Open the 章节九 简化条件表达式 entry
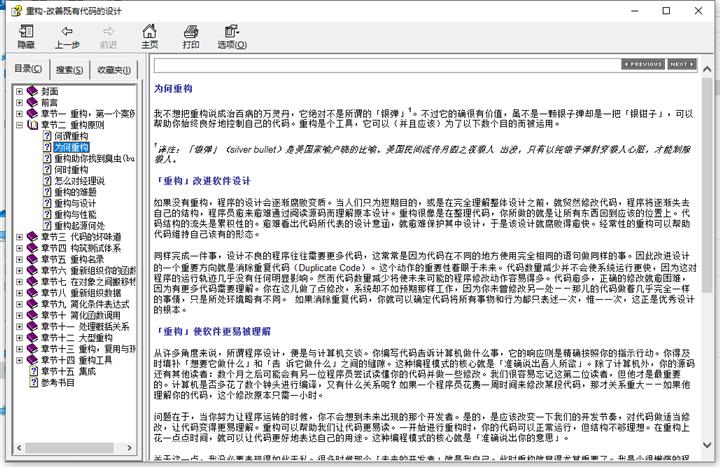Image resolution: width=720 pixels, height=467 pixels. pos(85,304)
